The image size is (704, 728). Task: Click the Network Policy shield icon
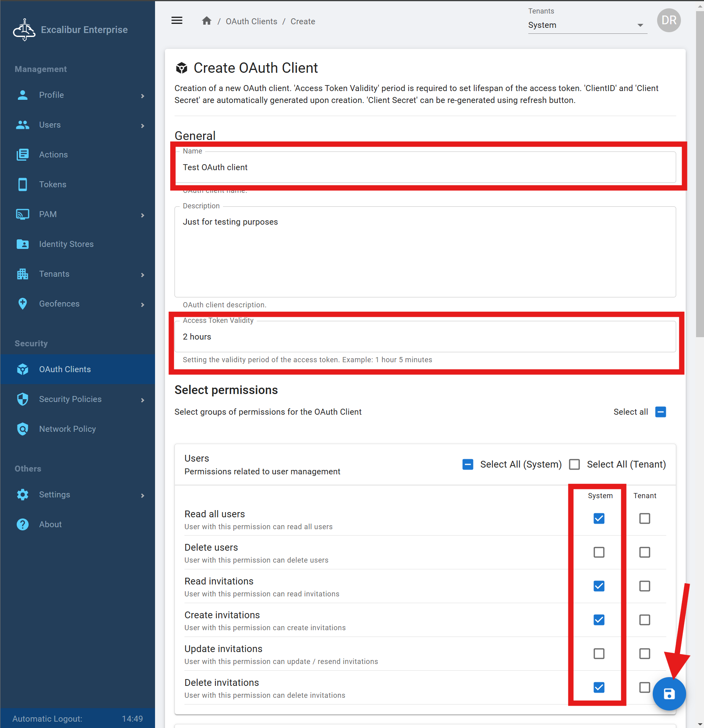(x=23, y=429)
